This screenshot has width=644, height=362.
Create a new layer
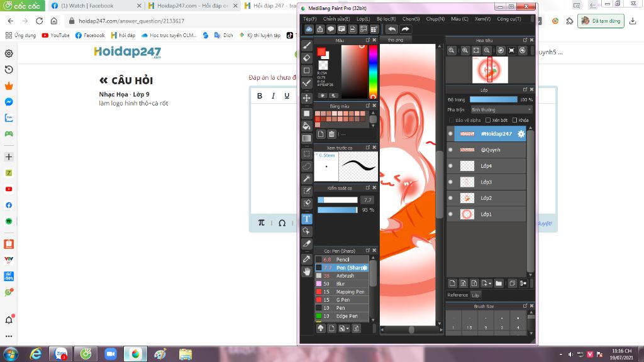click(x=452, y=283)
